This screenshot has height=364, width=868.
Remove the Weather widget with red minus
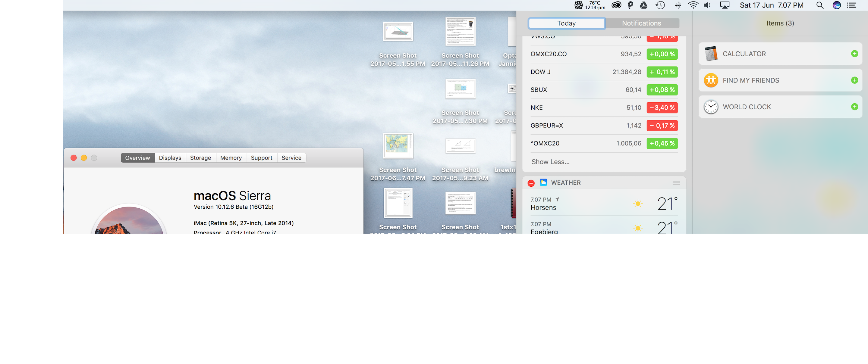[531, 183]
